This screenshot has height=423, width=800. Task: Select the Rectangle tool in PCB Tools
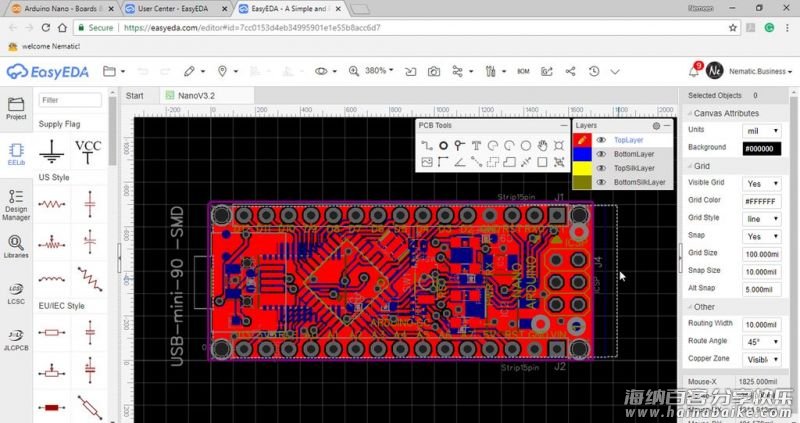[x=542, y=162]
